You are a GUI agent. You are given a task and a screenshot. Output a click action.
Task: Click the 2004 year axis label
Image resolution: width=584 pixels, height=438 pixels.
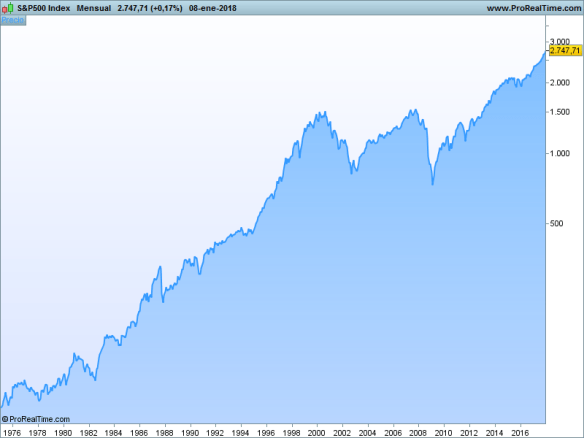(367, 433)
